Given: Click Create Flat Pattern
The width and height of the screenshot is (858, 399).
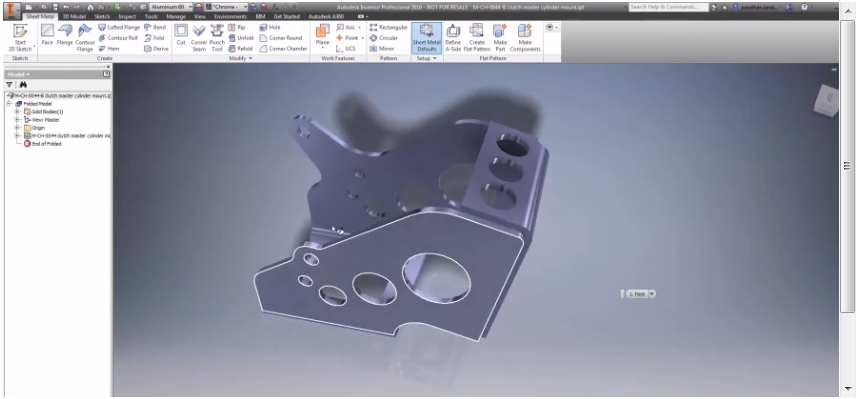Looking at the screenshot, I should tap(477, 37).
